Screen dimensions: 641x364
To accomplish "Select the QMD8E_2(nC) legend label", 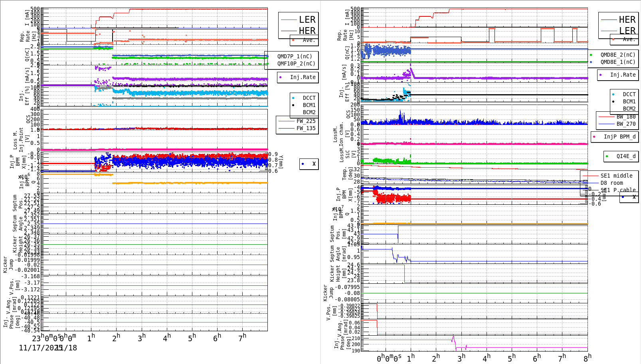I will click(618, 55).
